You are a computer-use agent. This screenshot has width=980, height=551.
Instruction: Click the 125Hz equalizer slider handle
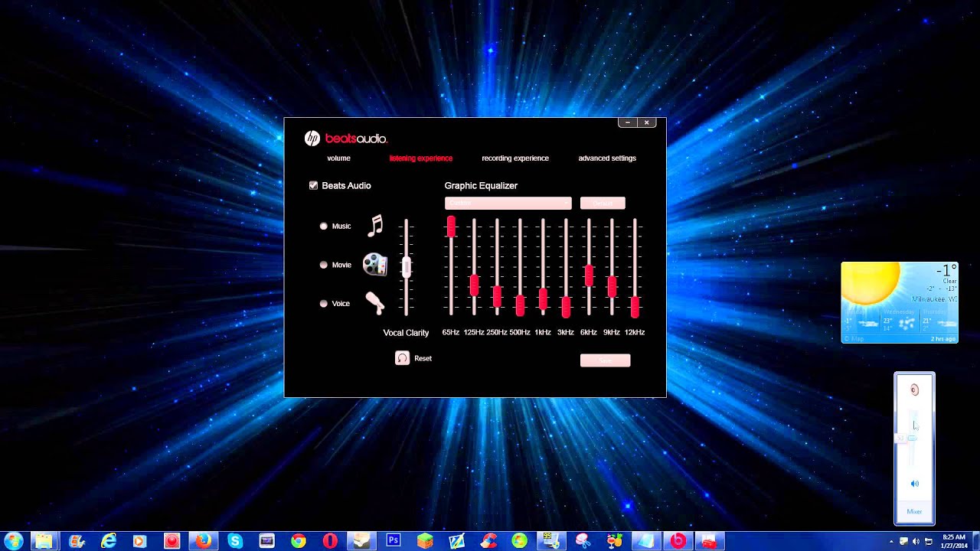[x=474, y=285]
